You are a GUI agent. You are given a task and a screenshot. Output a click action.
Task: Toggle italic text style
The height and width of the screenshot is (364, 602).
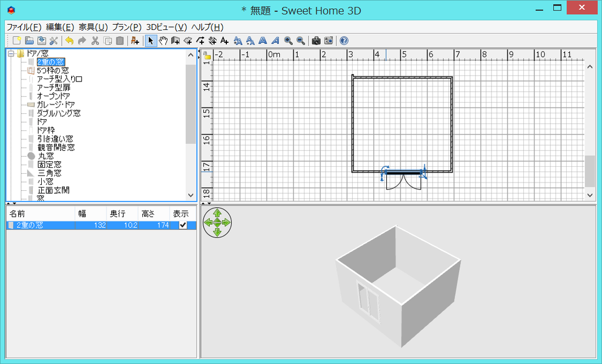275,41
